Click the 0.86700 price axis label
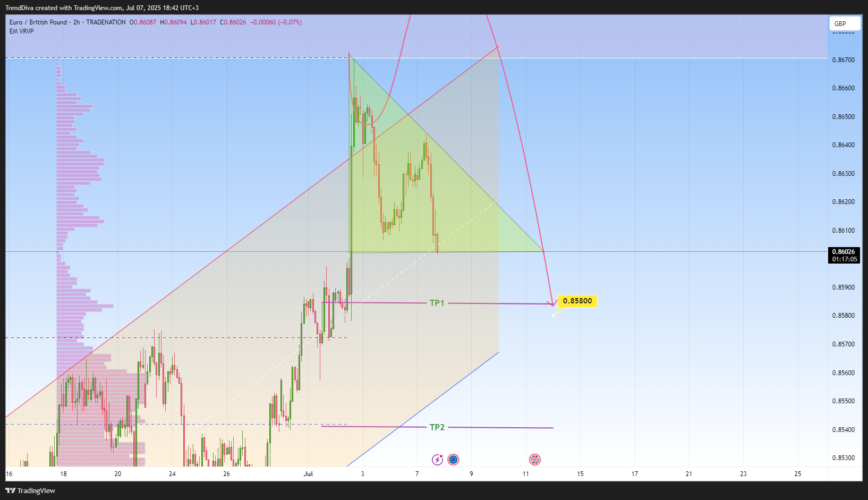This screenshot has height=500, width=868. pyautogui.click(x=844, y=60)
